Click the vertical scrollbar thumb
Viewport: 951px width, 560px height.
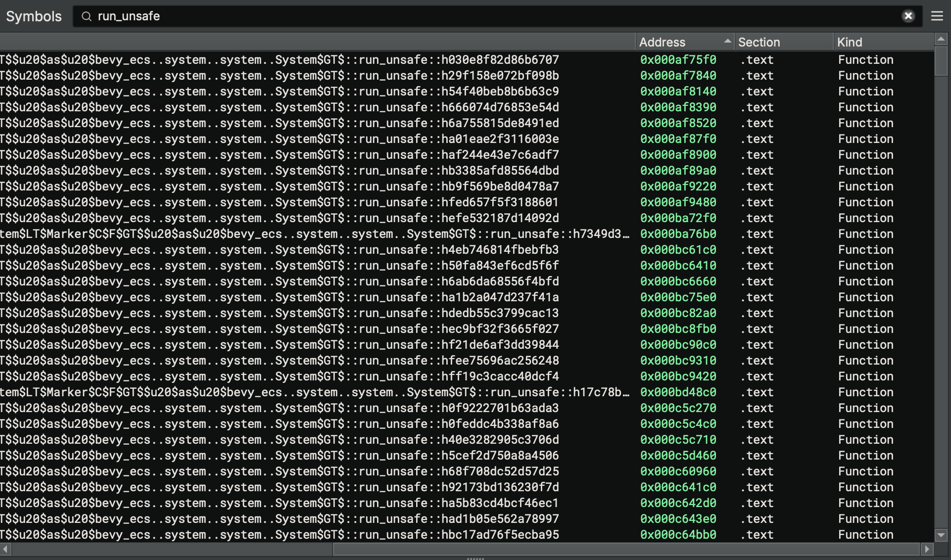coord(941,61)
